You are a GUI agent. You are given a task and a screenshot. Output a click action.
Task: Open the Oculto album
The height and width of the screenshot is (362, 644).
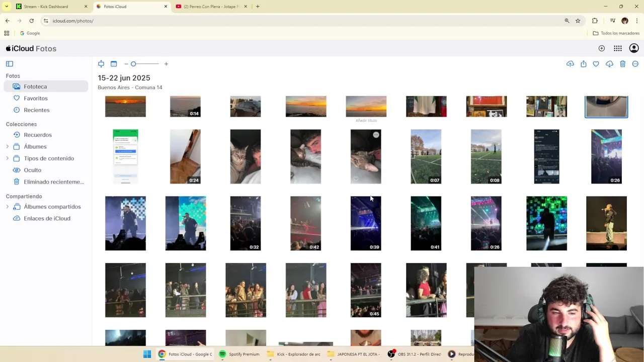click(x=32, y=170)
